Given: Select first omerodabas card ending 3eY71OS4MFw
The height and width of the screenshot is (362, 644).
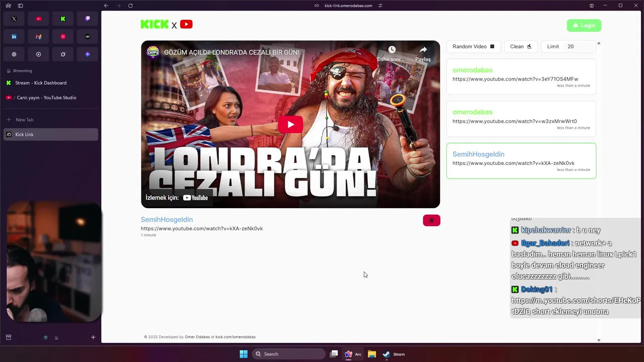Looking at the screenshot, I should click(x=521, y=77).
